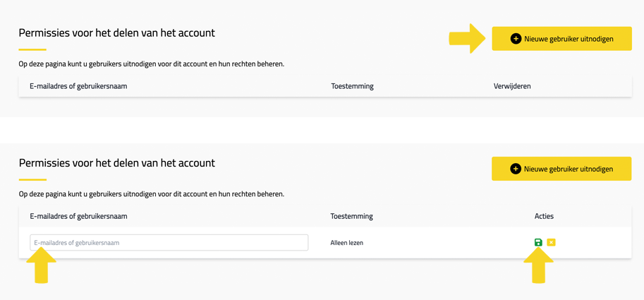Click plus icon in lower invite button
Image resolution: width=644 pixels, height=300 pixels.
click(516, 169)
